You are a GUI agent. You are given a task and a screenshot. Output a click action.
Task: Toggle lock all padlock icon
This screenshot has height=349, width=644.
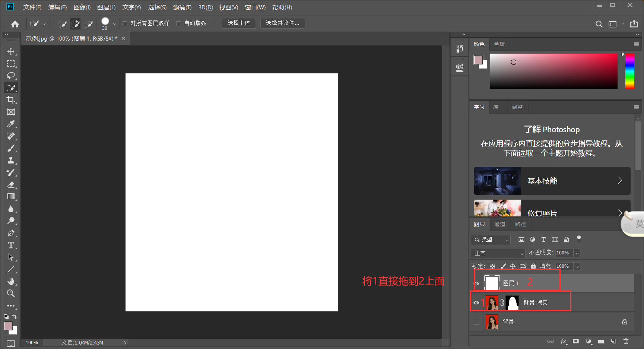tap(533, 266)
